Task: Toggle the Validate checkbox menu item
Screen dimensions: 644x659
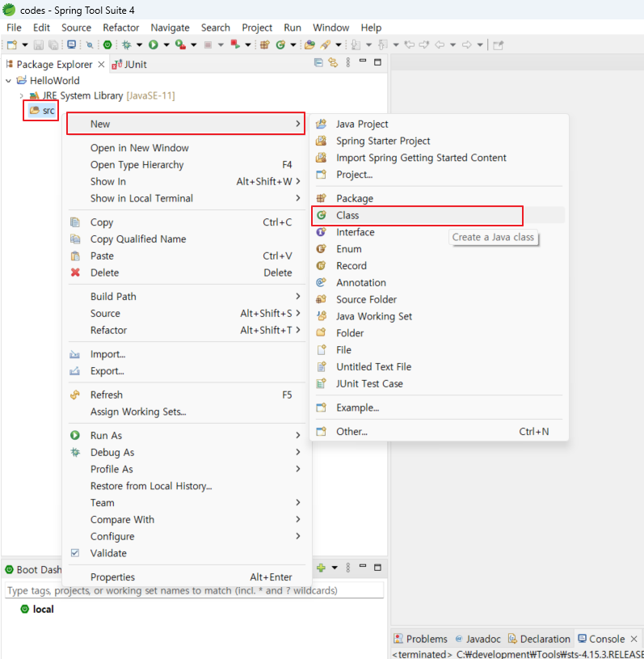Action: click(x=186, y=553)
